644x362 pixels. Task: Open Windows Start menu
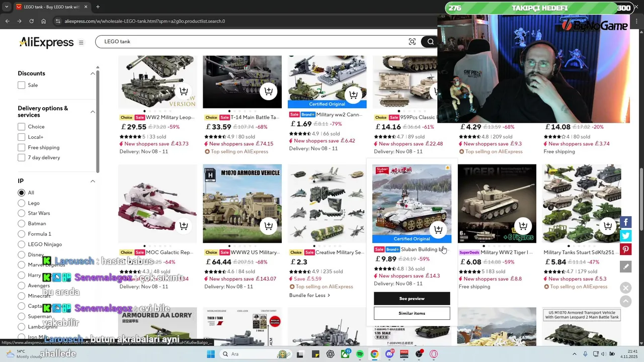(211, 354)
